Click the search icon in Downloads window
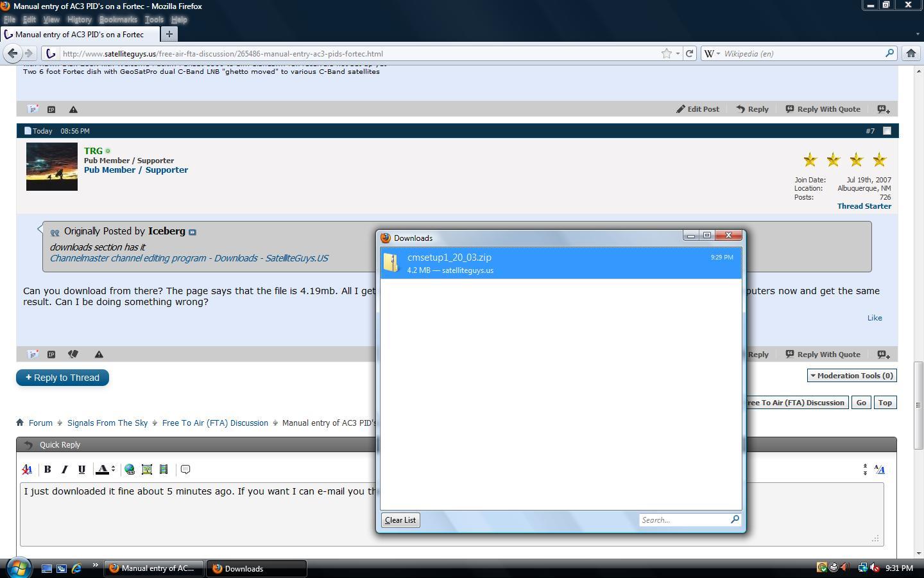 735,520
